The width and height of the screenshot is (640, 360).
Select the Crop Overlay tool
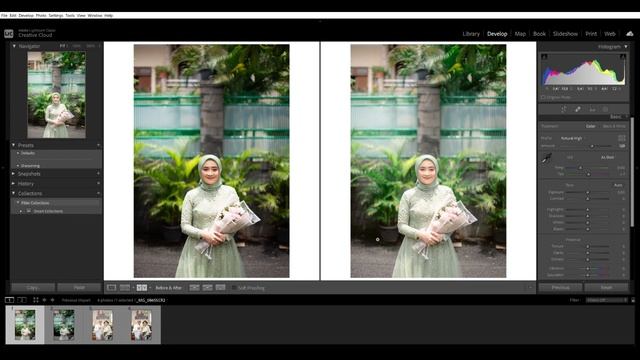click(x=564, y=109)
